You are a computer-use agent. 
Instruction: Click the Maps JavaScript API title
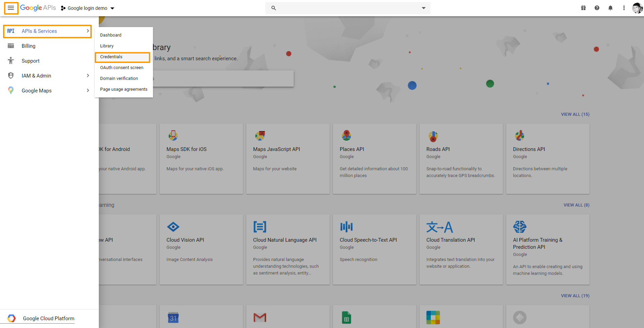click(276, 149)
